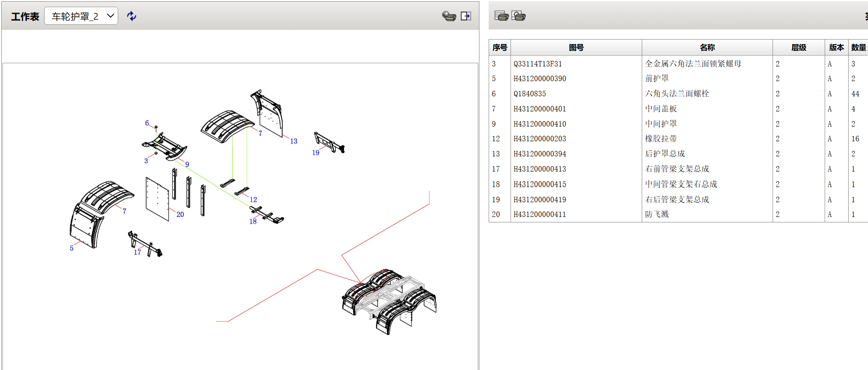Sort by the 序号 column header

click(500, 48)
